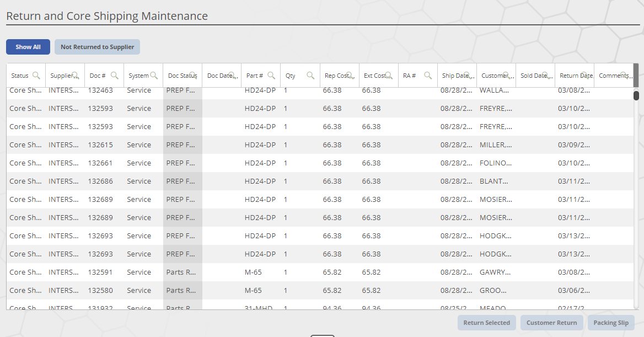
Task: Click return date 03/09/2... cell
Action: pos(574,145)
